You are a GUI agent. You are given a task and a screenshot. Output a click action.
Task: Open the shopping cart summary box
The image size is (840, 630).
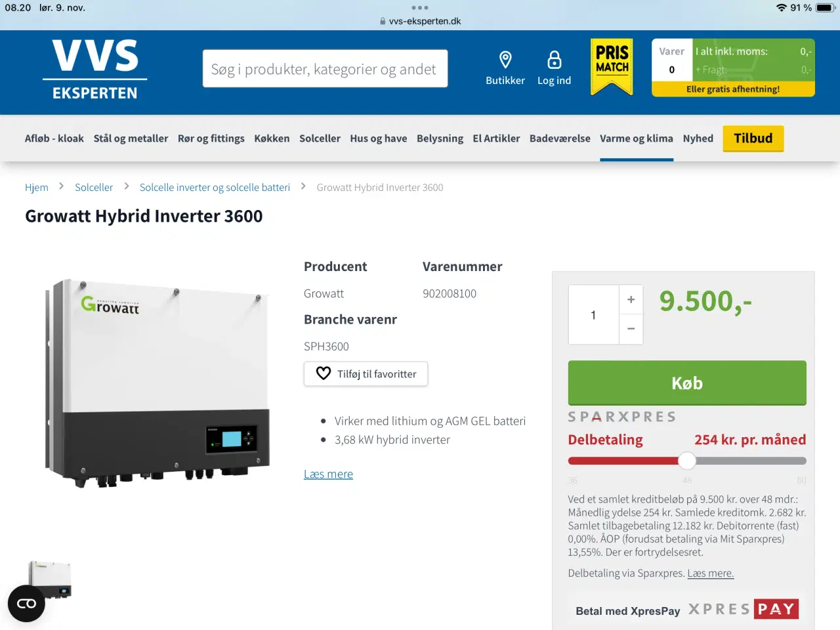pyautogui.click(x=733, y=68)
